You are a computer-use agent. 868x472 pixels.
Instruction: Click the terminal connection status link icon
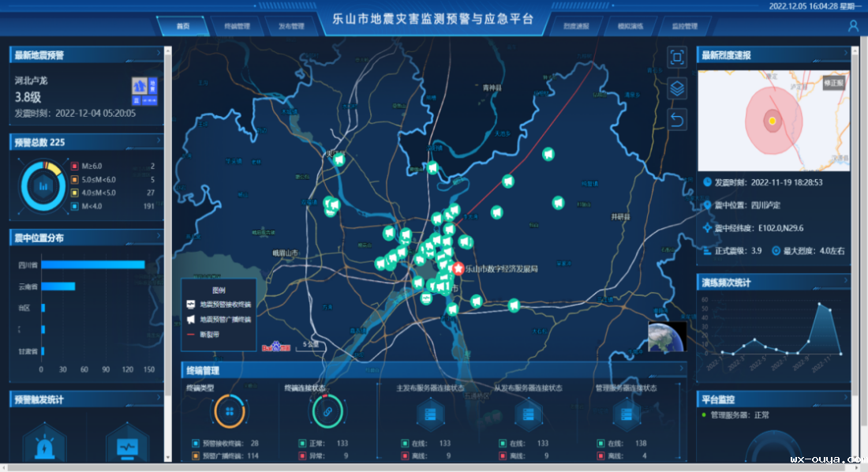(x=324, y=412)
